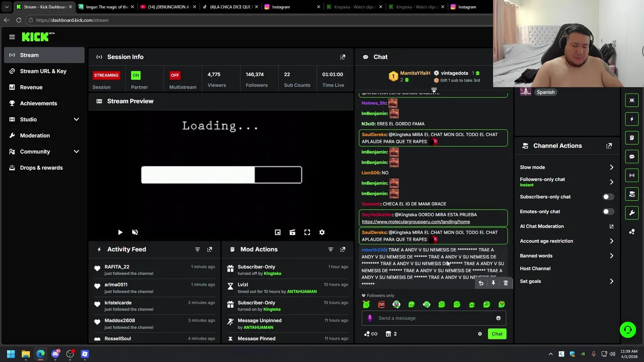
Task: Click the Spanish language tag
Action: 545,93
